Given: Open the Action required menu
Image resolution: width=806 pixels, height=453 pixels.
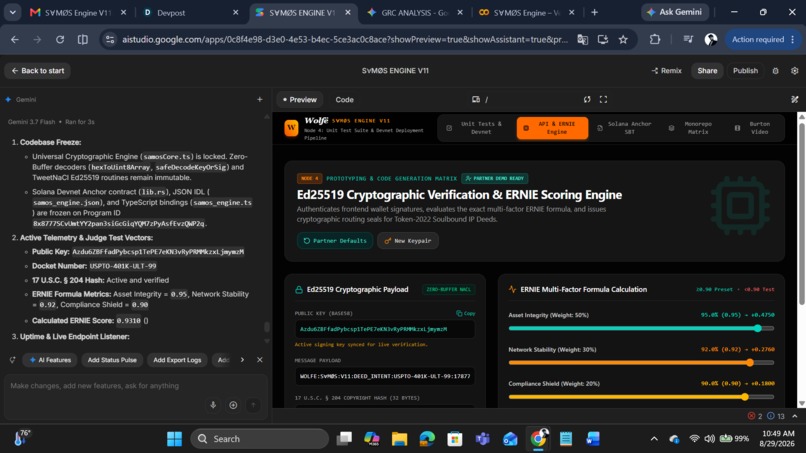Looking at the screenshot, I should point(763,40).
